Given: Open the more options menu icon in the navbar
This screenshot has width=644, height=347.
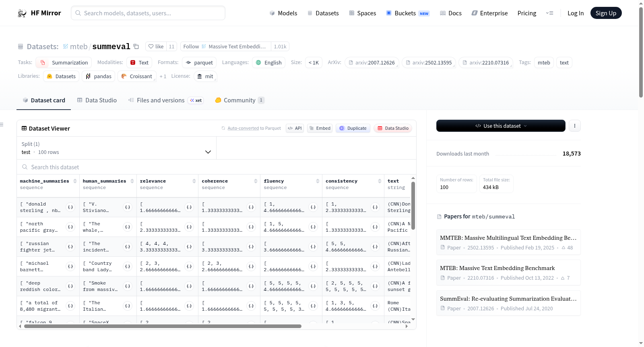Looking at the screenshot, I should [x=549, y=13].
